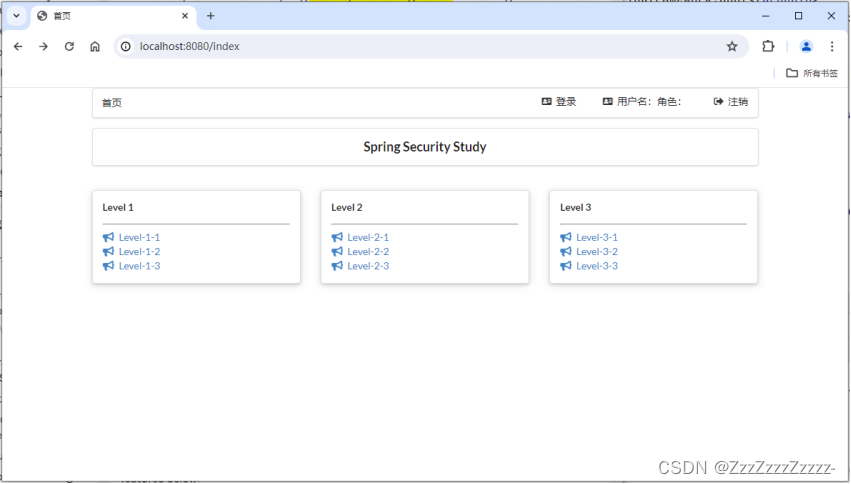Click the 用户名 角色 navbar item
This screenshot has height=484, width=851.
[x=642, y=102]
